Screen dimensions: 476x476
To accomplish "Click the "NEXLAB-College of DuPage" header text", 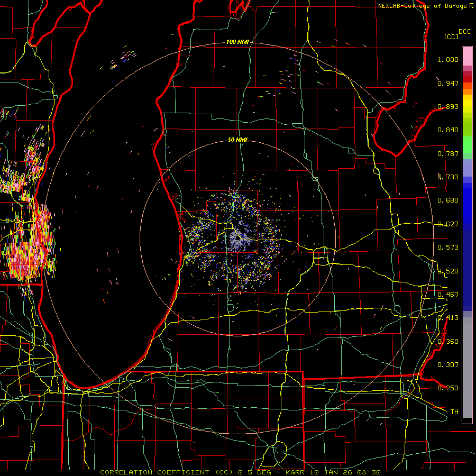I will [x=423, y=6].
